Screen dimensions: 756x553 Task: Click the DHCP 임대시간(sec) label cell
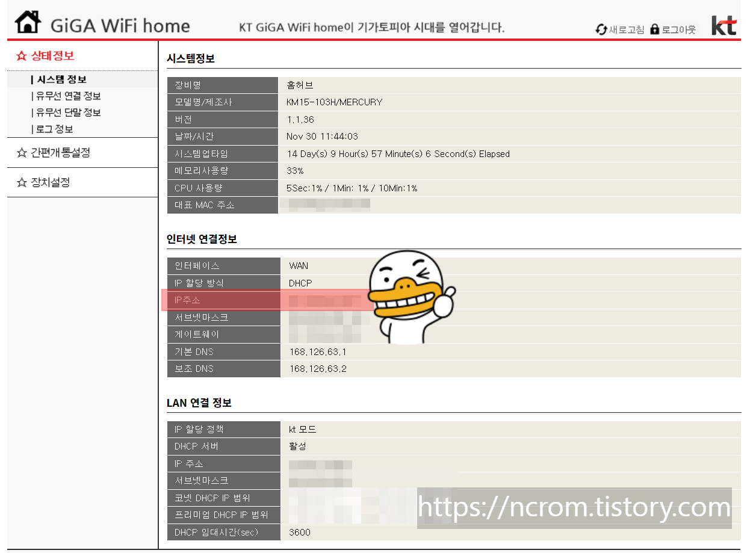click(224, 533)
